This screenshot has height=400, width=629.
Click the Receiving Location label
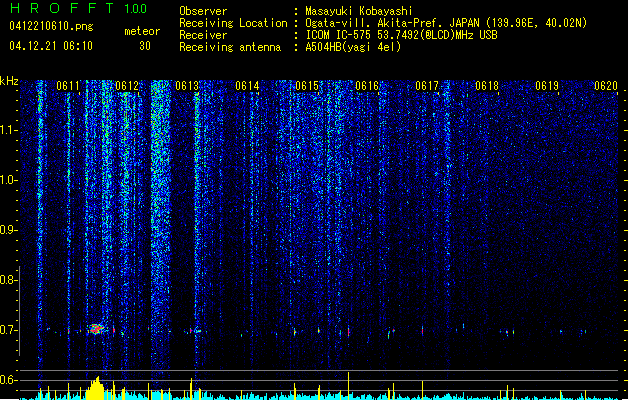click(233, 23)
